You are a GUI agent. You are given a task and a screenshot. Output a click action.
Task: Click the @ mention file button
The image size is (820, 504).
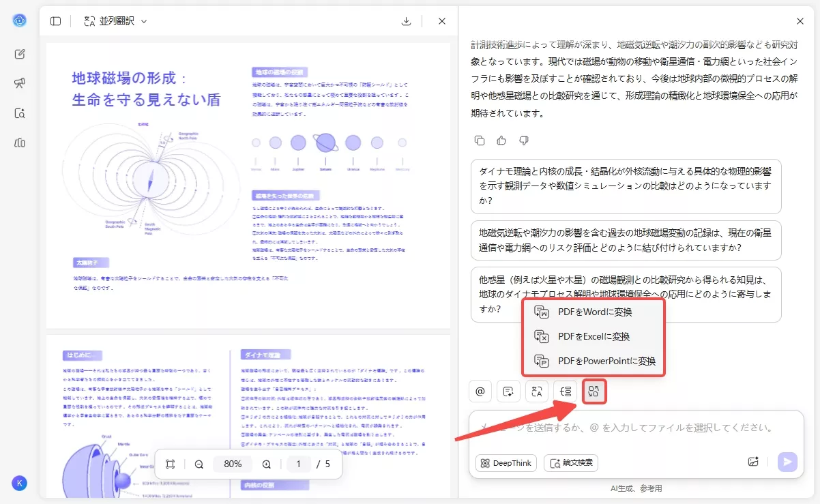click(x=480, y=391)
